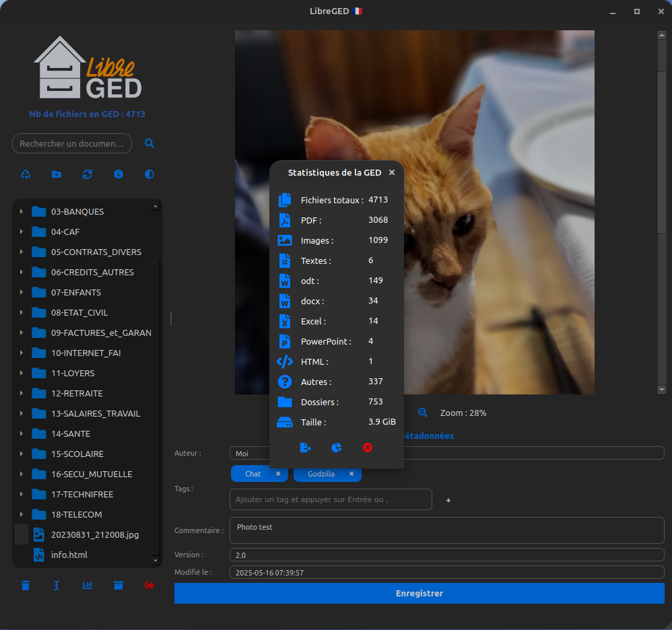Click the search magnifier icon
672x630 pixels.
(x=149, y=143)
